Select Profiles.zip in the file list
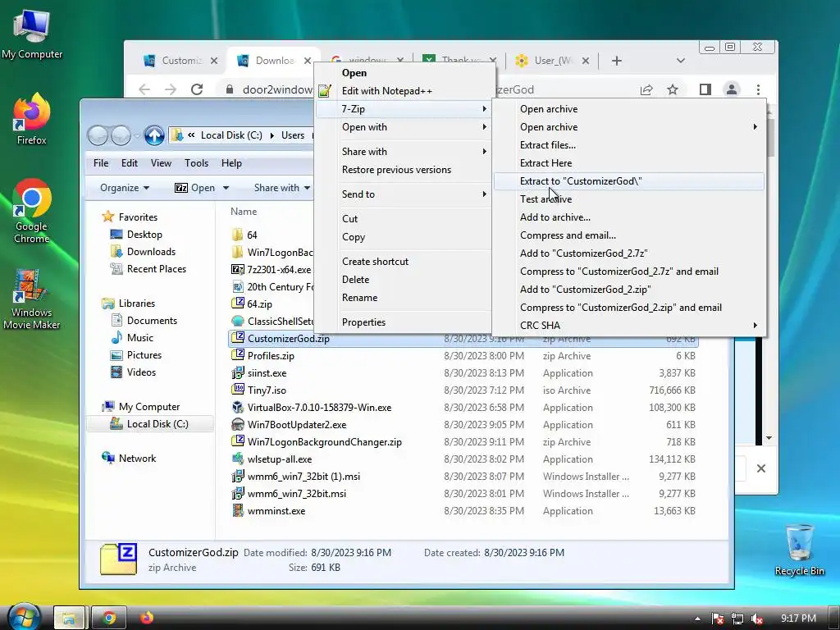This screenshot has width=840, height=630. point(271,356)
